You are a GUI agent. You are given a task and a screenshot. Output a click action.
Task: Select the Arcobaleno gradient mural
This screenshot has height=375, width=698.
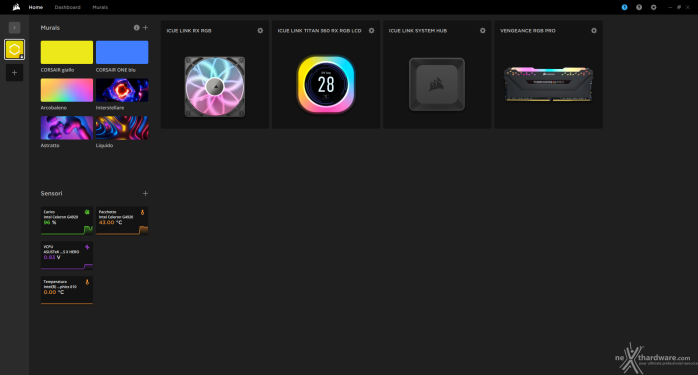67,90
